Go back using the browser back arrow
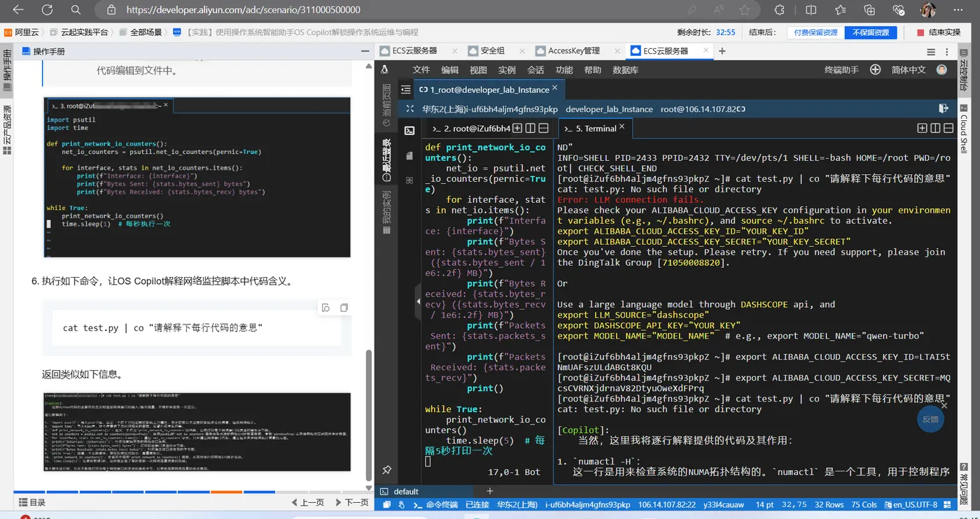Viewport: 980px width, 519px height. click(18, 10)
